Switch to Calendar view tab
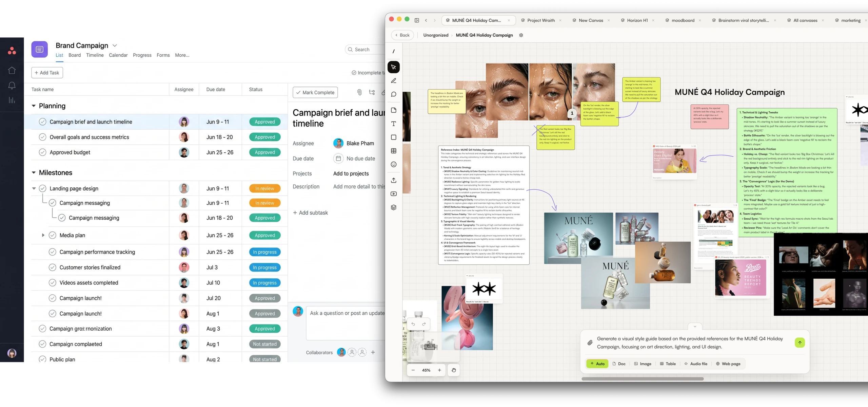 click(x=118, y=55)
